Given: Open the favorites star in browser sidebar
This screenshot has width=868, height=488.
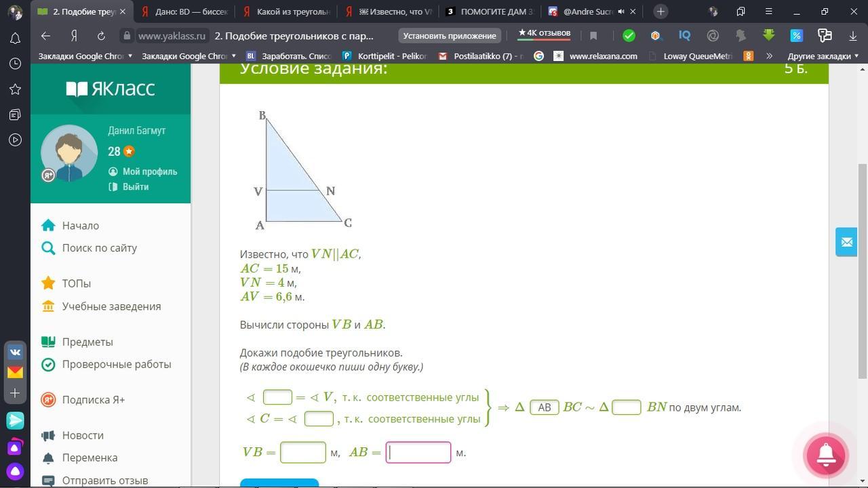Looking at the screenshot, I should (15, 89).
